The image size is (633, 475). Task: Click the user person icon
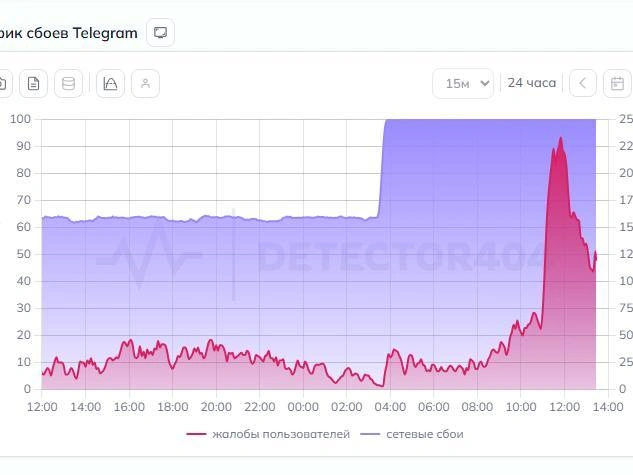point(145,84)
